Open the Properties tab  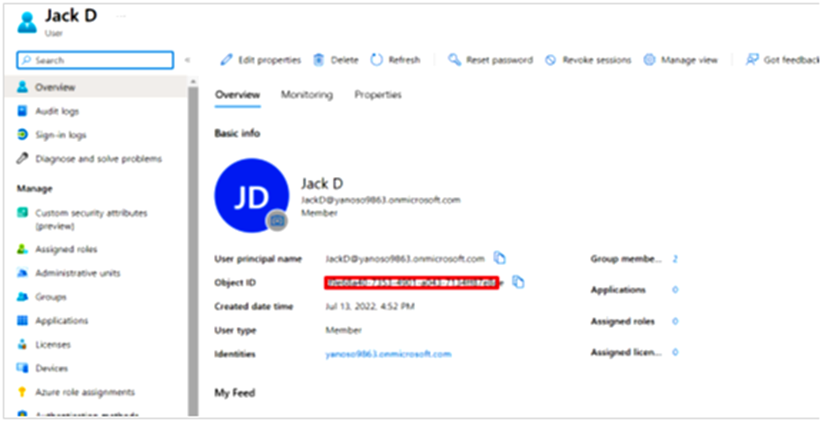(378, 95)
